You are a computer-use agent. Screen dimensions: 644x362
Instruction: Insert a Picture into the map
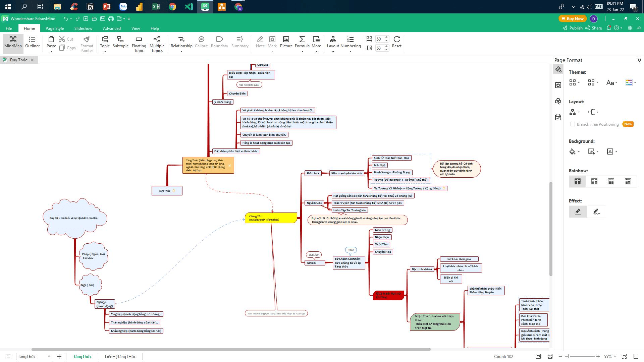coord(286,42)
